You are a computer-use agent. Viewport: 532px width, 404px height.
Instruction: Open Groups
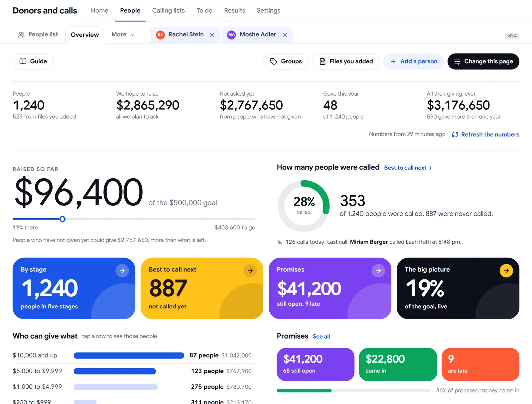click(286, 61)
